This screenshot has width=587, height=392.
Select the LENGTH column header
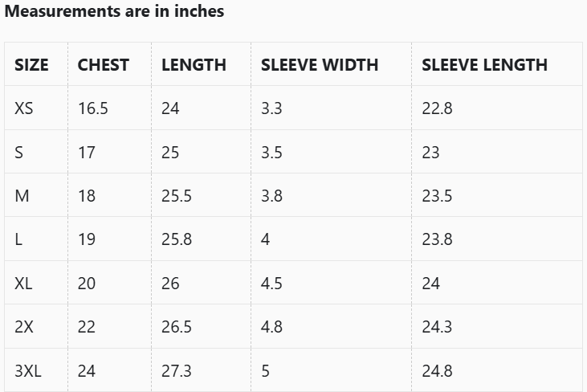click(194, 65)
